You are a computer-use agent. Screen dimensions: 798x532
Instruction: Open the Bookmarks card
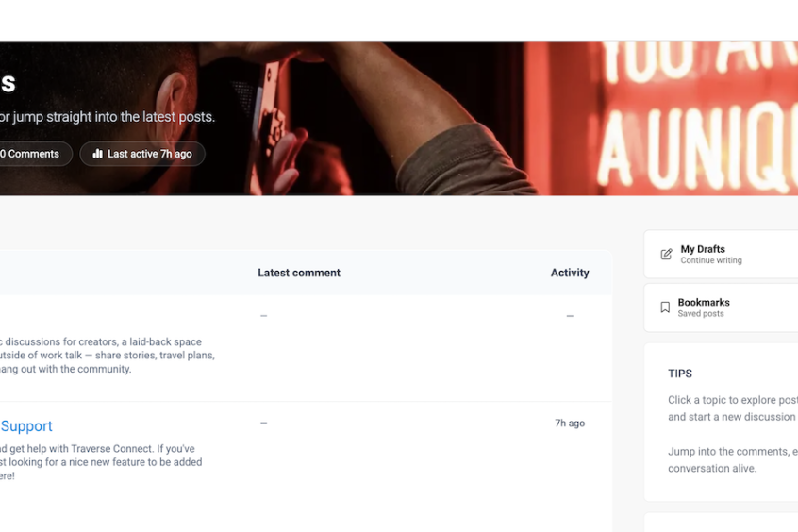tap(721, 308)
